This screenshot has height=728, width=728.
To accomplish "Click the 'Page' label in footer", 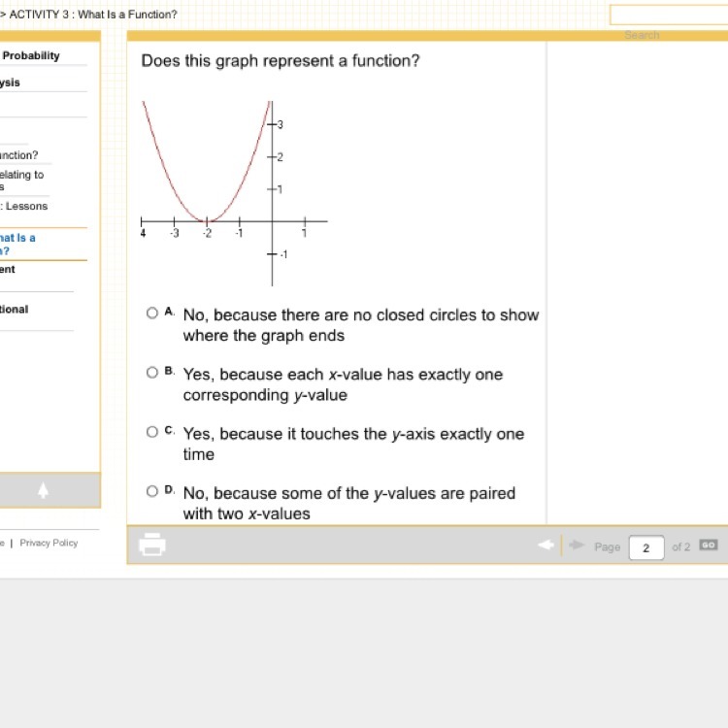I will pos(607,546).
